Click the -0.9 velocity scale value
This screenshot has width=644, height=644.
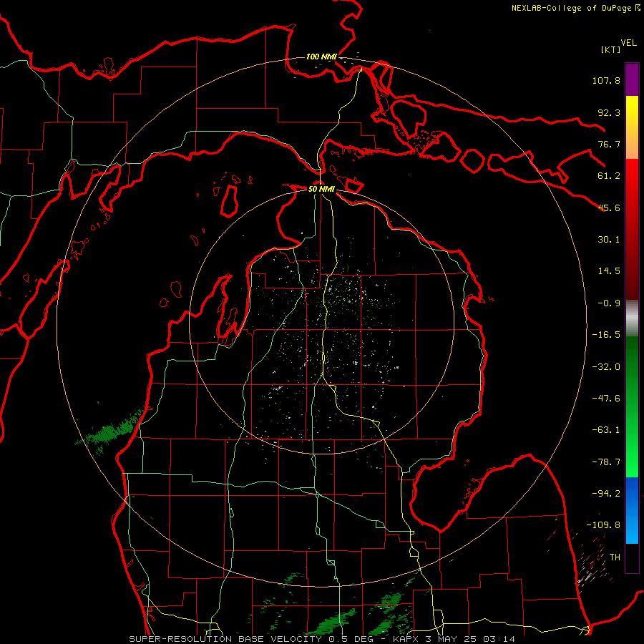(x=609, y=303)
